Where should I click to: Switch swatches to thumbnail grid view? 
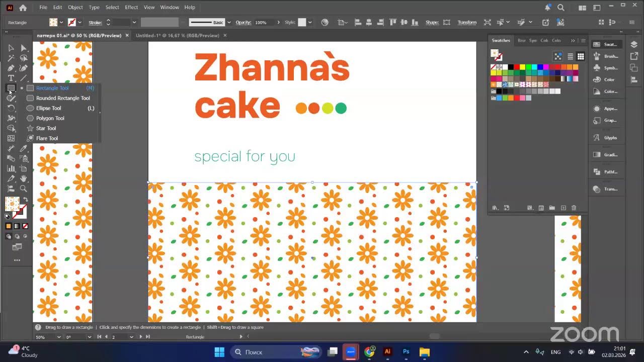[581, 56]
